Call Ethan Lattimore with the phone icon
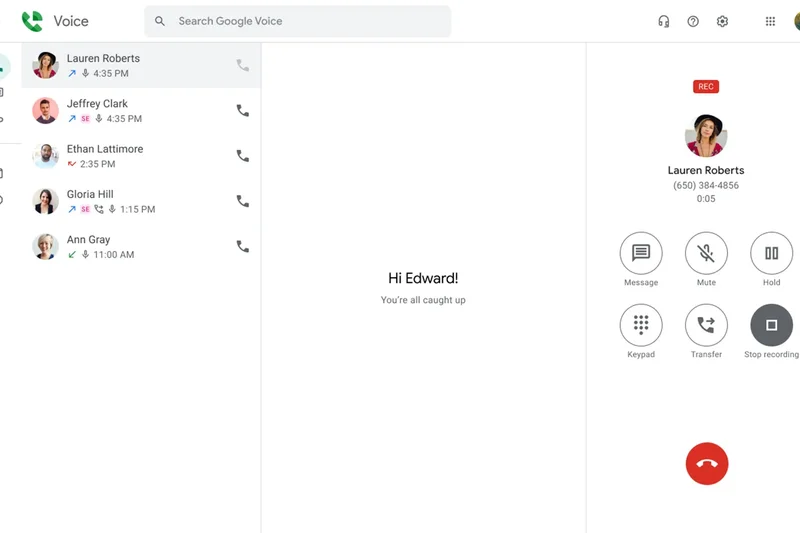 point(243,156)
